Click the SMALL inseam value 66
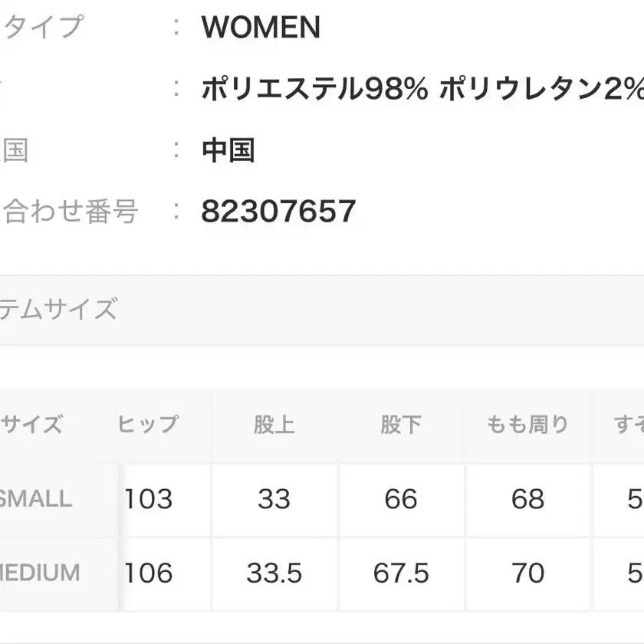The height and width of the screenshot is (644, 644). 400,499
